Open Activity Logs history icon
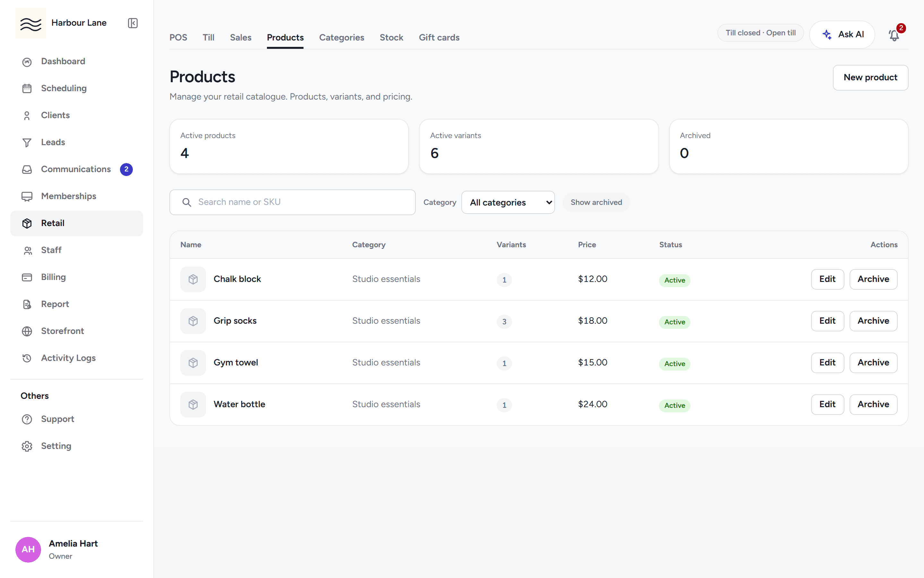The height and width of the screenshot is (578, 924). (x=27, y=358)
